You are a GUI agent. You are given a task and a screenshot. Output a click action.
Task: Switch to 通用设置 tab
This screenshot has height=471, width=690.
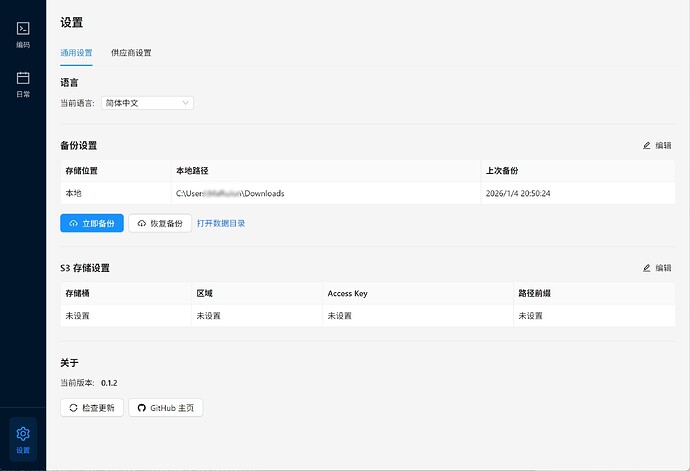click(x=76, y=53)
